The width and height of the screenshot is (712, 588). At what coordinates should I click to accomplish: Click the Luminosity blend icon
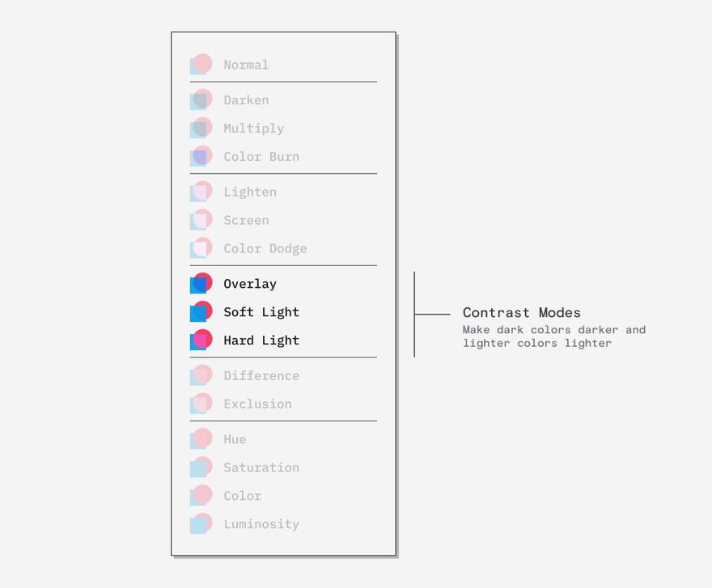click(201, 523)
